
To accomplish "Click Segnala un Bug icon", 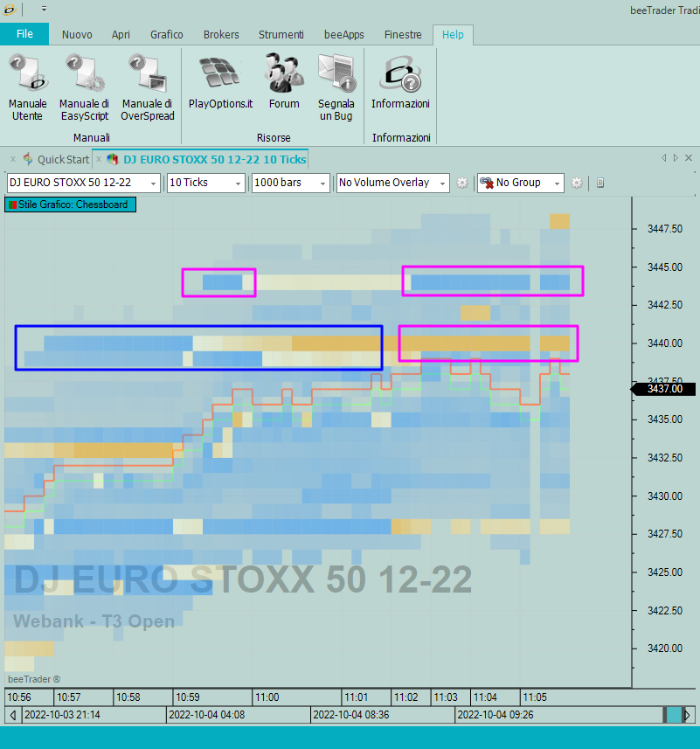I will pos(336,87).
